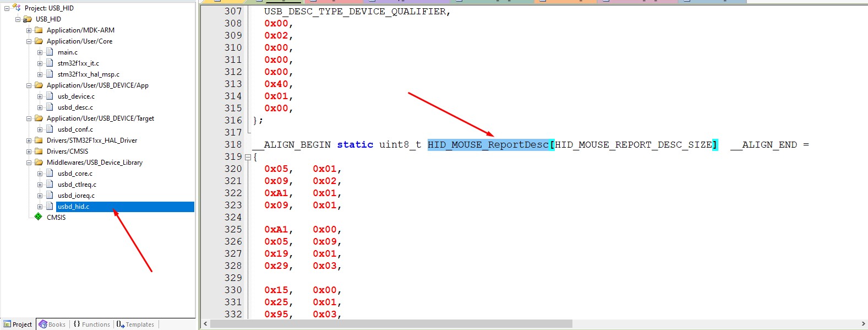Click the CMSIS green diamond icon
Screen dimensions: 868x330
pos(38,217)
